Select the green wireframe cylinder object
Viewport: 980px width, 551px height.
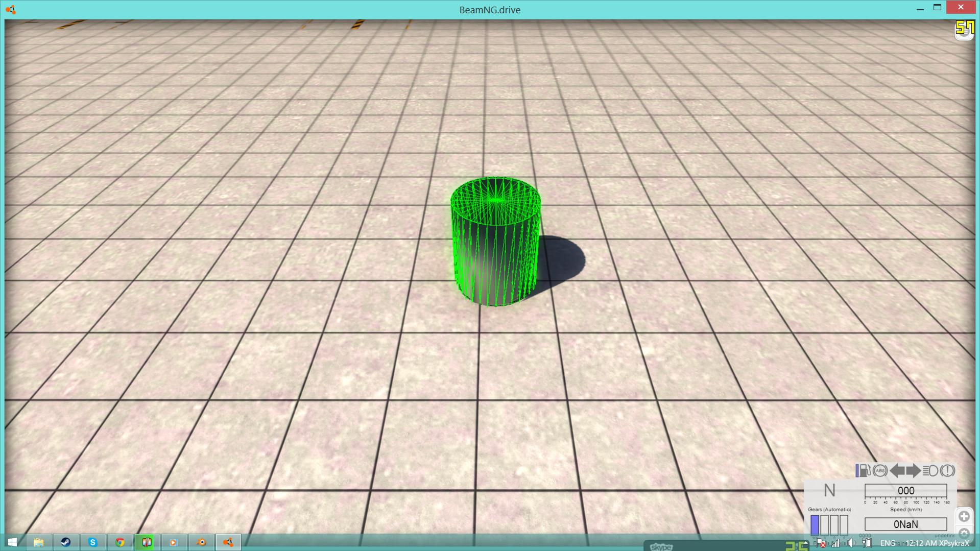point(495,242)
